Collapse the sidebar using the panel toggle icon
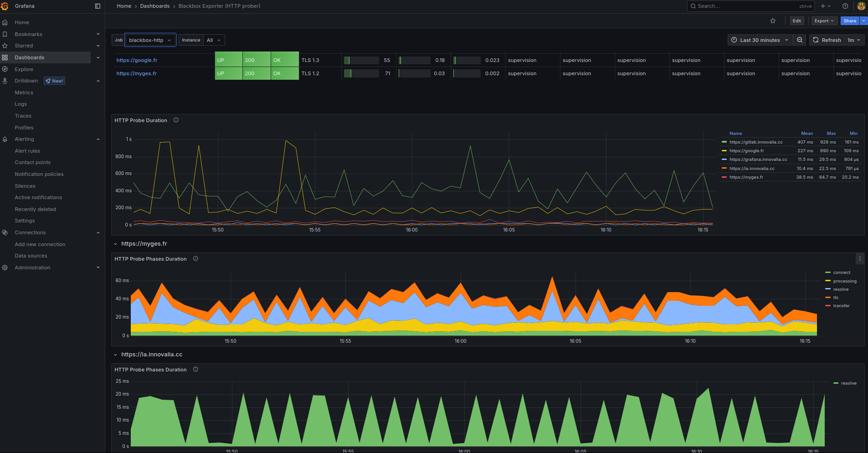Viewport: 868px width, 453px height. coord(98,6)
